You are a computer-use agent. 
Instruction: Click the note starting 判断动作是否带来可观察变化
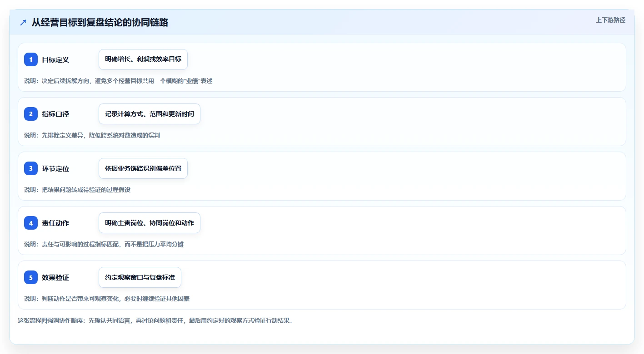[107, 299]
